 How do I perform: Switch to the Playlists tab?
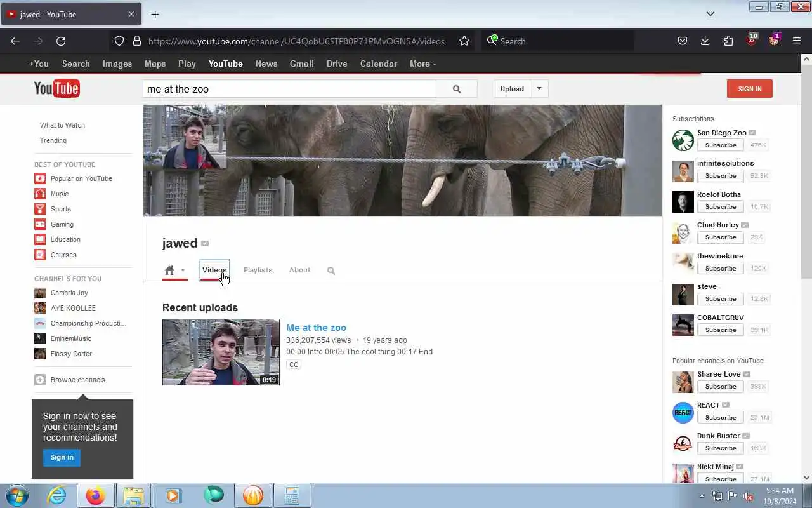pos(258,270)
